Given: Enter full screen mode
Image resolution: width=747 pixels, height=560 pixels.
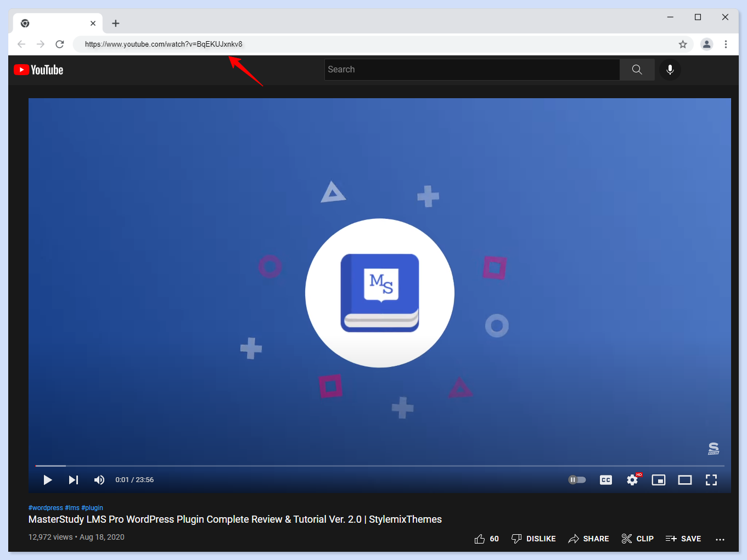Looking at the screenshot, I should pyautogui.click(x=711, y=480).
